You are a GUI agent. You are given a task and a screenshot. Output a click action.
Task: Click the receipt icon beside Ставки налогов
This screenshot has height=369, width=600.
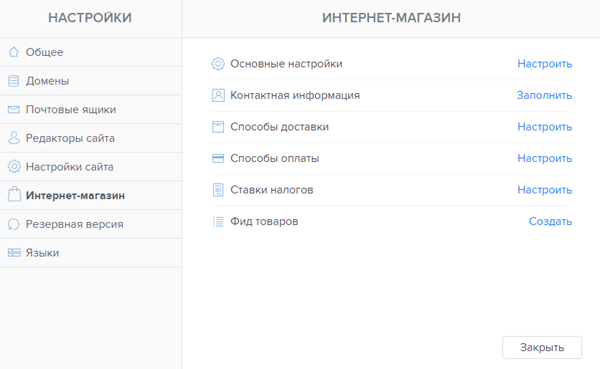tap(218, 190)
